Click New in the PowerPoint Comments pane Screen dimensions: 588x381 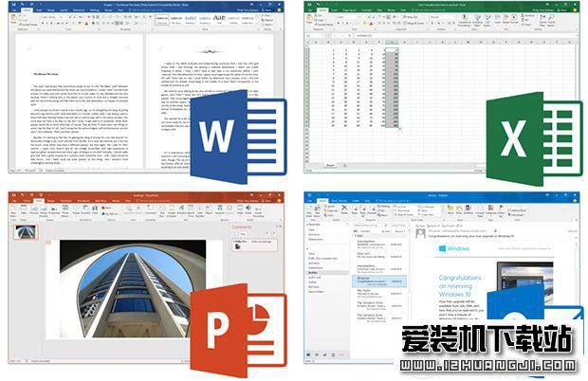(242, 234)
